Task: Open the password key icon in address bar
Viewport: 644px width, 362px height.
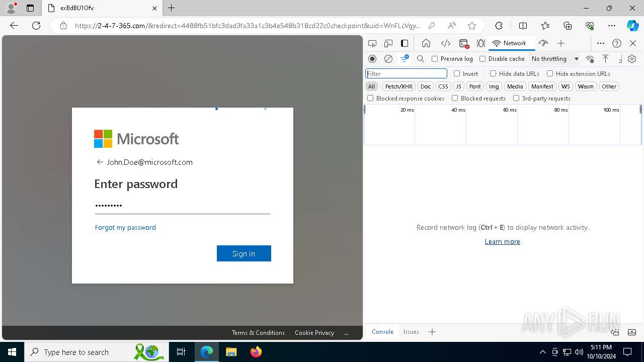Action: point(432,26)
